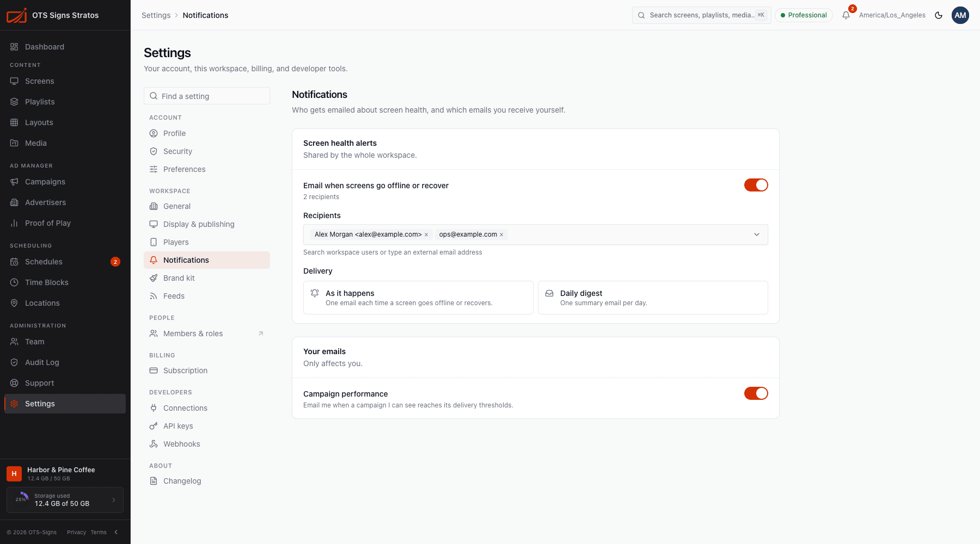
Task: Toggle dark mode moon icon
Action: click(939, 15)
